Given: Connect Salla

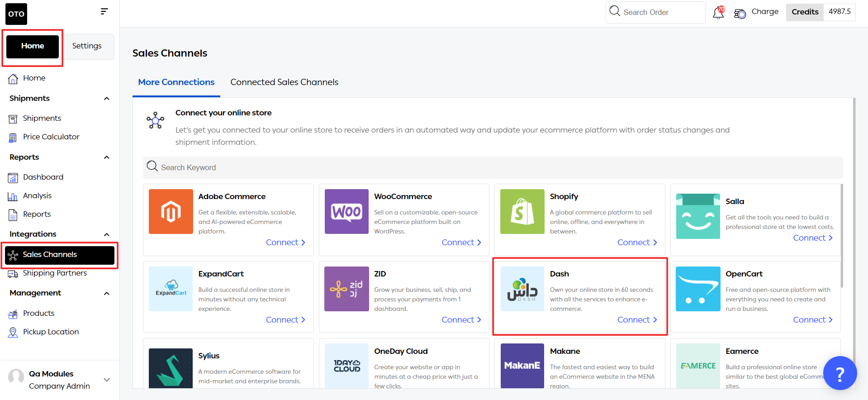Looking at the screenshot, I should point(813,238).
